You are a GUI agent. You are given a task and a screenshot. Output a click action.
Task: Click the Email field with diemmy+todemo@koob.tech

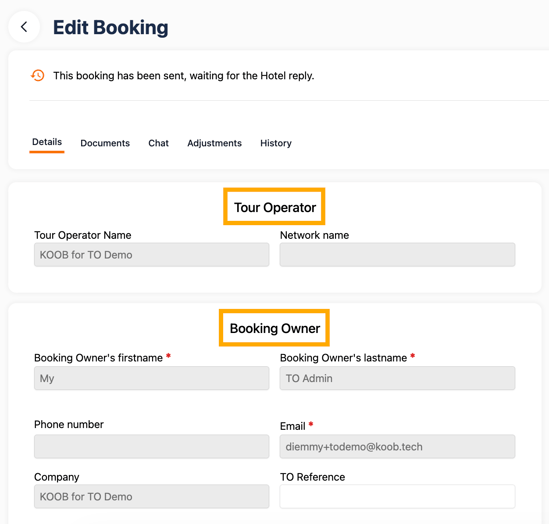[397, 447]
